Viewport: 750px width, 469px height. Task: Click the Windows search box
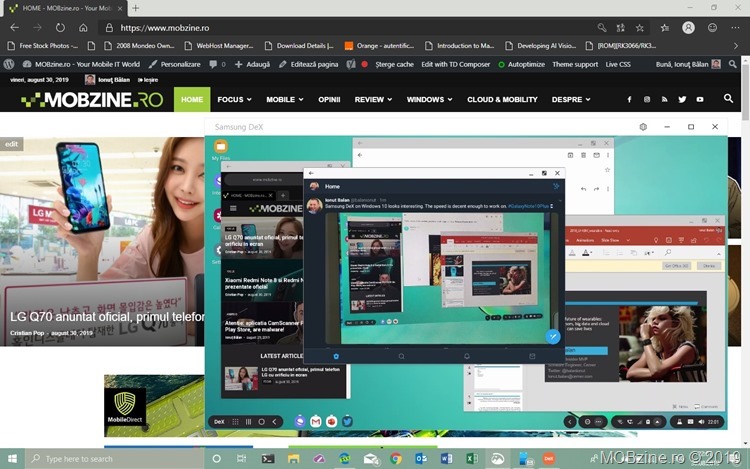(x=115, y=459)
